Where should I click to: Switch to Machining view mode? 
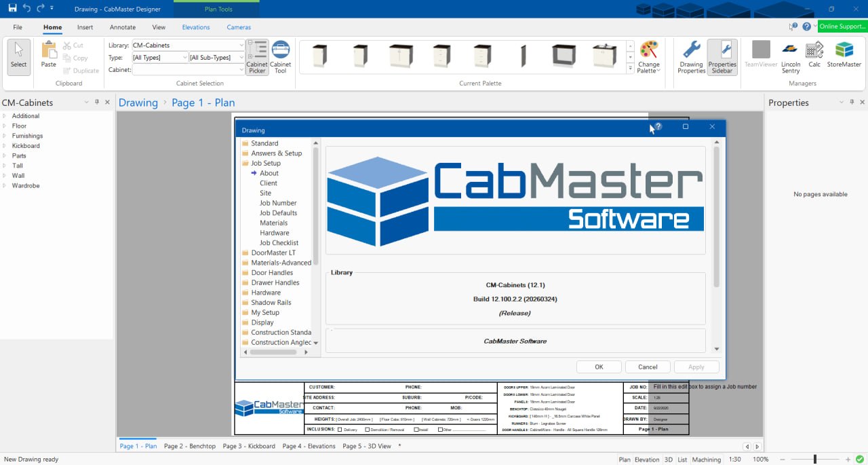tap(706, 460)
